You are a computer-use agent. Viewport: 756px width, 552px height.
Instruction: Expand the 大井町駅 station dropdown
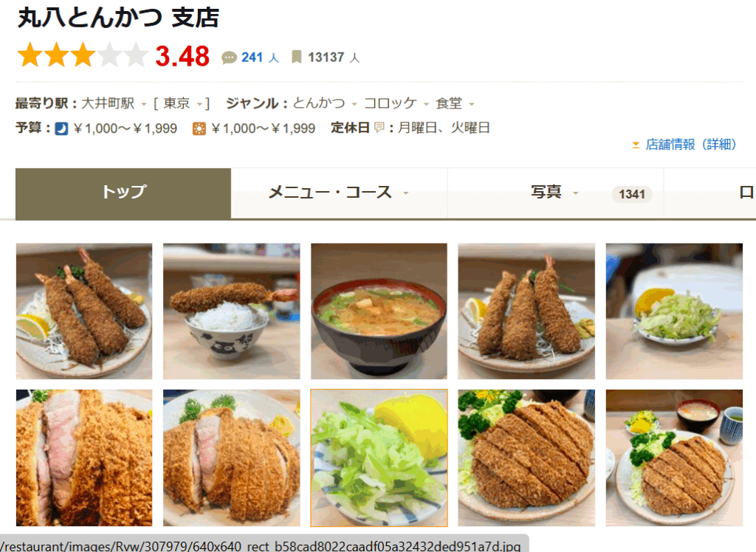[x=144, y=104]
